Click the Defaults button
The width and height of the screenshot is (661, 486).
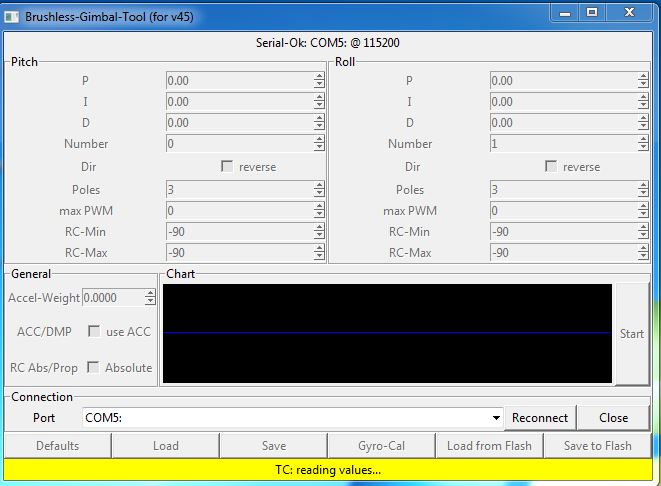tap(58, 446)
